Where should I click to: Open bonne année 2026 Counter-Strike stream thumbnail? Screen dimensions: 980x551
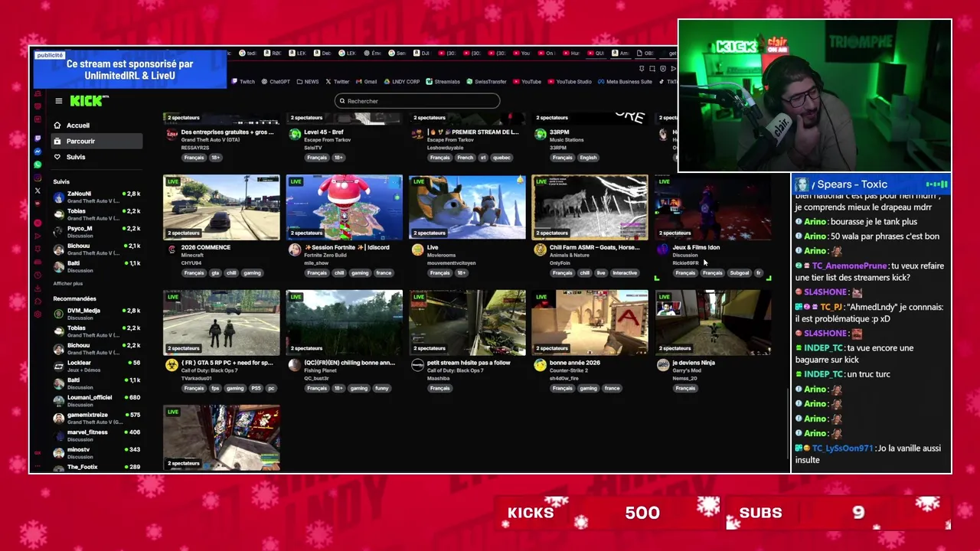[590, 323]
